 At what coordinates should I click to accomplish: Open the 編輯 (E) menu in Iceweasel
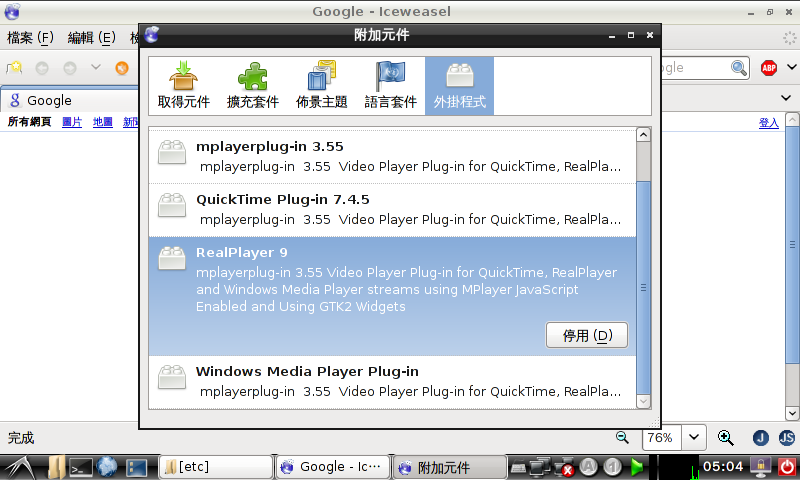click(x=92, y=38)
